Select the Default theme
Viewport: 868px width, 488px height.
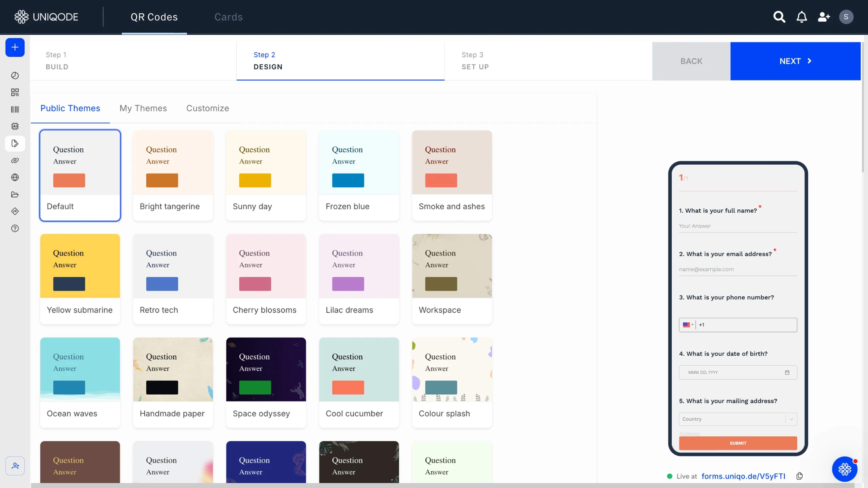[80, 176]
